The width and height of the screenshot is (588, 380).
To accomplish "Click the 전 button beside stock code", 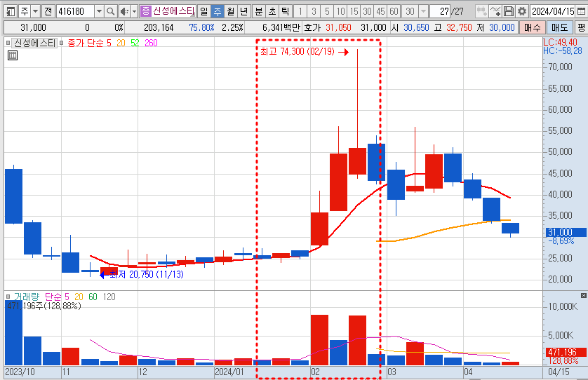I will coord(48,11).
